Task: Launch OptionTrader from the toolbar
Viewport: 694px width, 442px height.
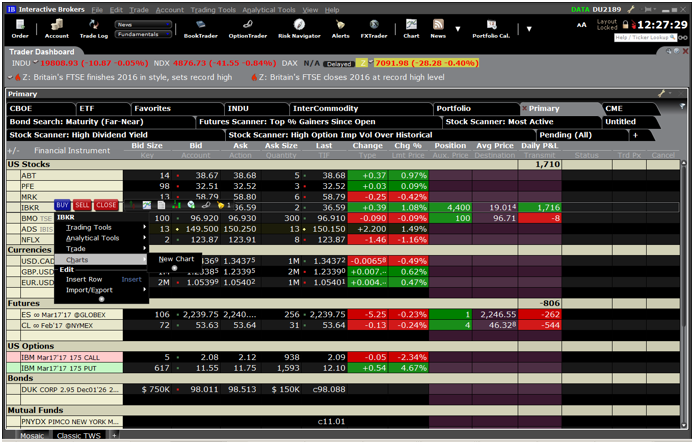Action: (247, 29)
